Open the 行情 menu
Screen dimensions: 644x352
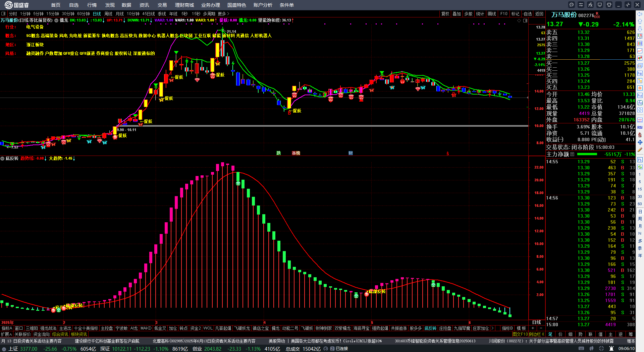[92, 5]
